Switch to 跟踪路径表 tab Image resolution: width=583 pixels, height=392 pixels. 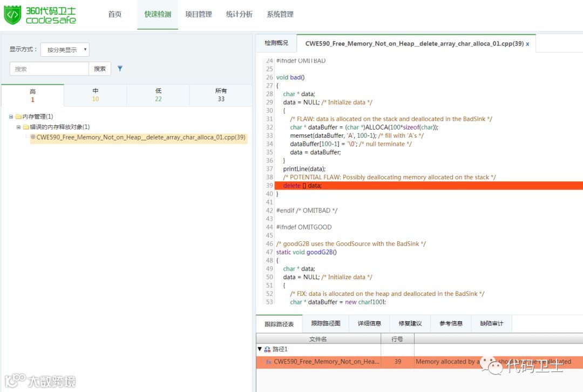pyautogui.click(x=279, y=324)
